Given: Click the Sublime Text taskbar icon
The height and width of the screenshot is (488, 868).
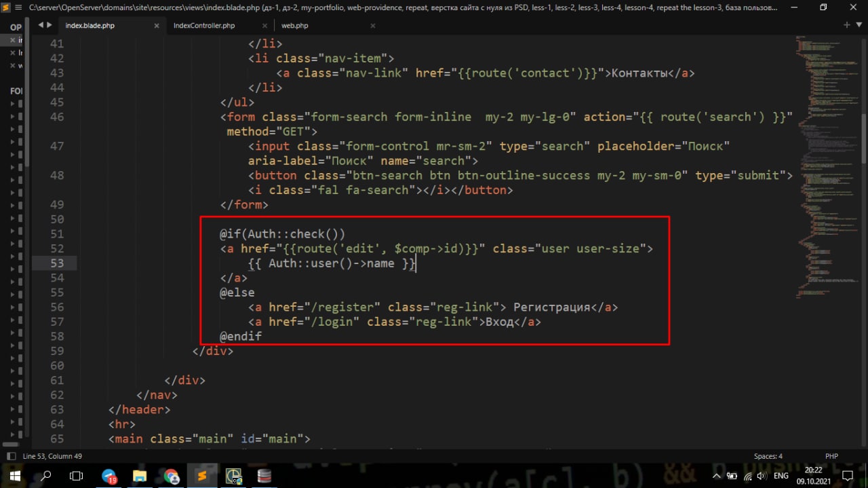Looking at the screenshot, I should click(202, 476).
